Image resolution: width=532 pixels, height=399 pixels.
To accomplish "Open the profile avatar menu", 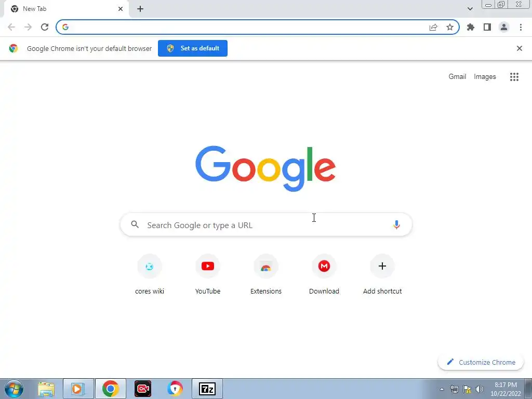I will click(x=504, y=27).
